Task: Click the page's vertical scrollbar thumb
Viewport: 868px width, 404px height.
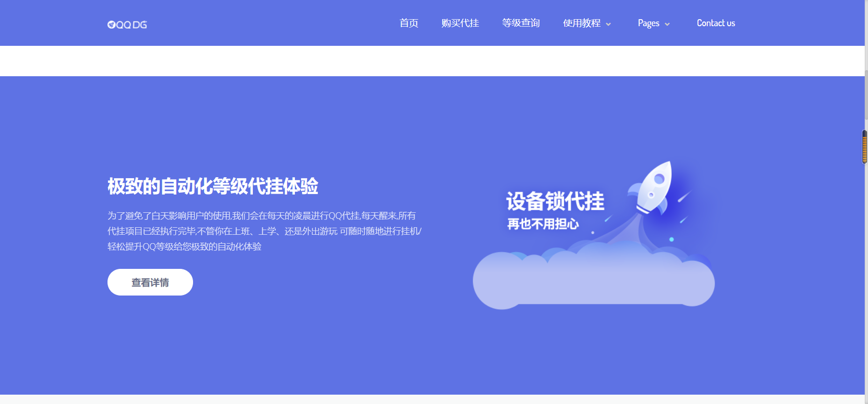Action: (x=866, y=94)
